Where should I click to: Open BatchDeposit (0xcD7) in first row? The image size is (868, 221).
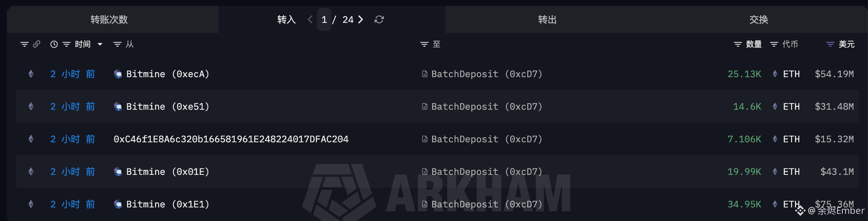(x=486, y=74)
